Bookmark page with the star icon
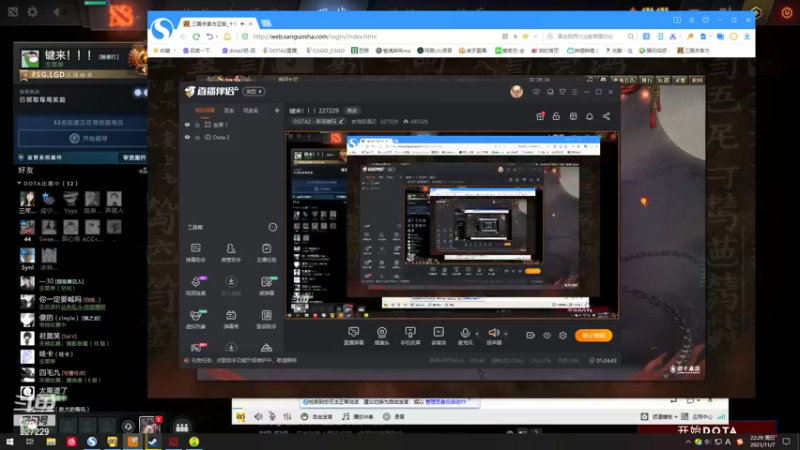800x450 pixels. (x=526, y=36)
